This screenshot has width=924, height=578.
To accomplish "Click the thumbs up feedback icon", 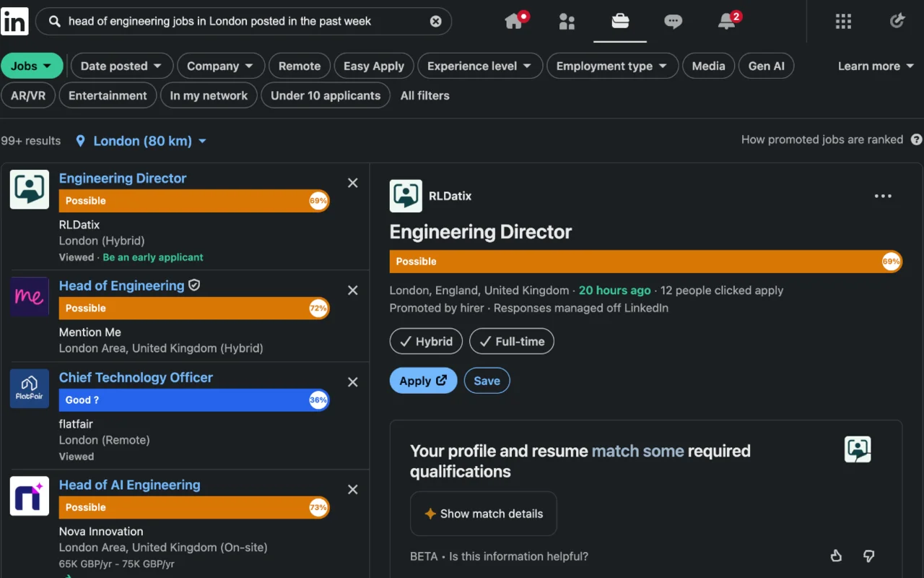I will point(836,556).
